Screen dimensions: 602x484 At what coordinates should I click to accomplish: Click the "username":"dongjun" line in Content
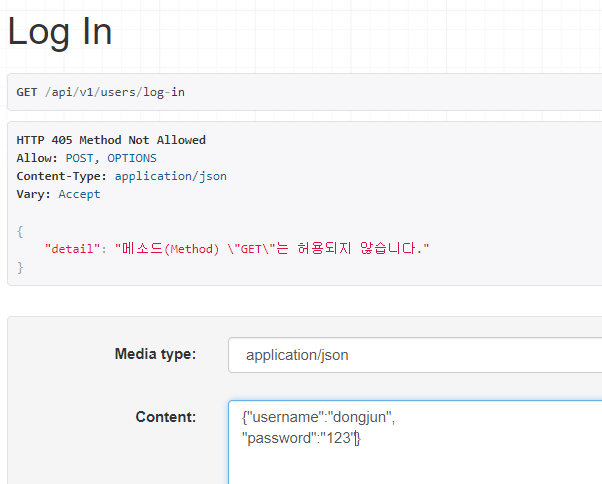click(x=318, y=417)
